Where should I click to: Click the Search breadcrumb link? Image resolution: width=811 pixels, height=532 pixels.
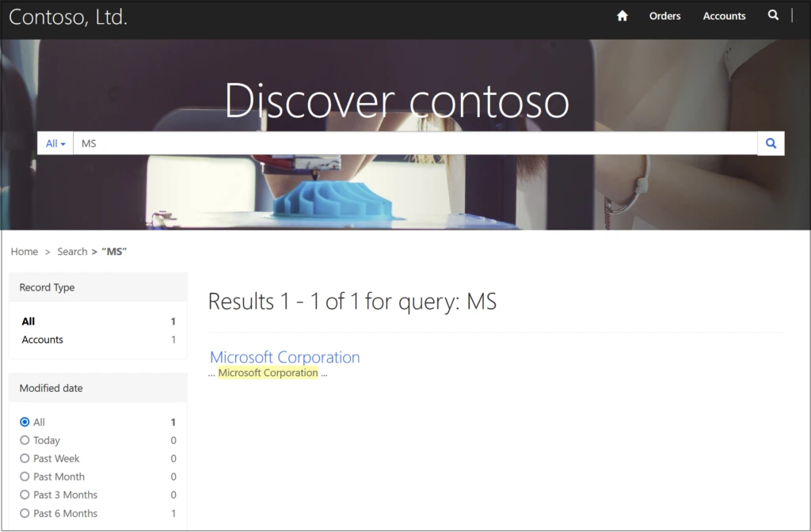coord(72,252)
